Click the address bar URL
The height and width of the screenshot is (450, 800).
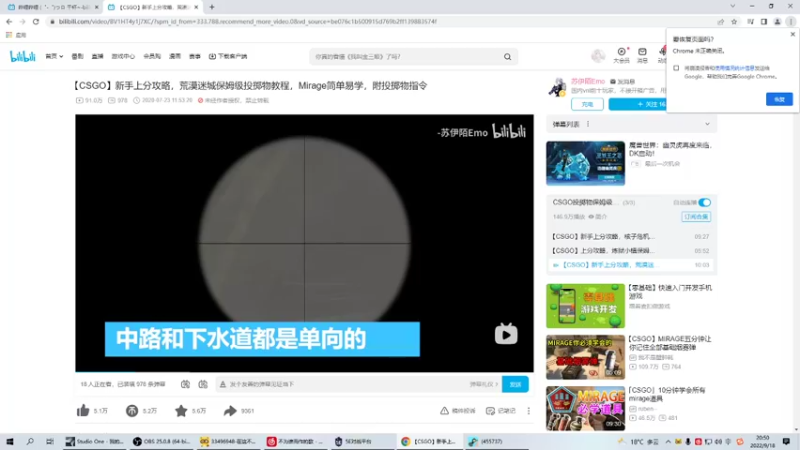[247, 21]
